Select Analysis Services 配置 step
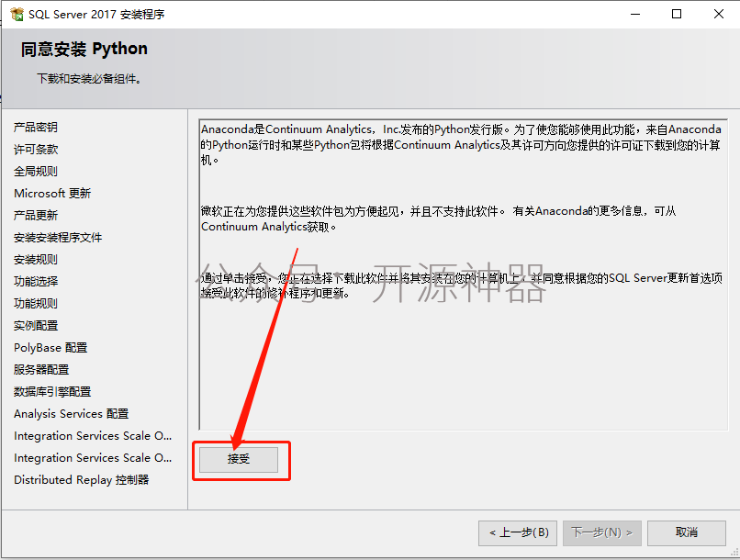The image size is (740, 560). pos(72,414)
